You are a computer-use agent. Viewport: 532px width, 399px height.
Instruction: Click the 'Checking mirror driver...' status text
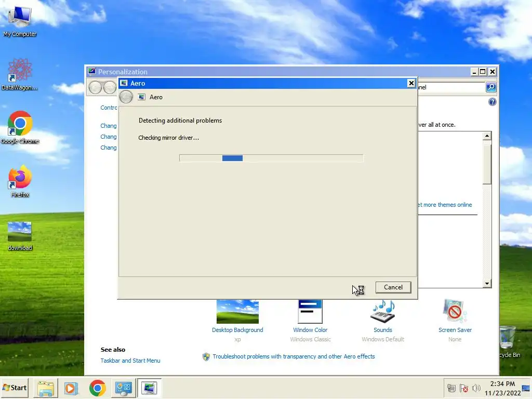(169, 138)
